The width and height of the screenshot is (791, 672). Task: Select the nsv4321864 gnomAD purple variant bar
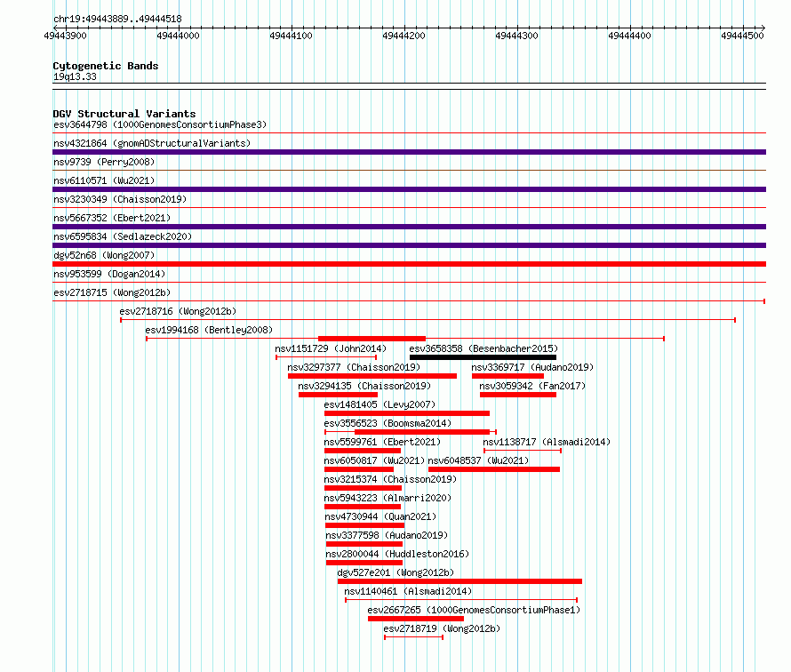tap(409, 152)
